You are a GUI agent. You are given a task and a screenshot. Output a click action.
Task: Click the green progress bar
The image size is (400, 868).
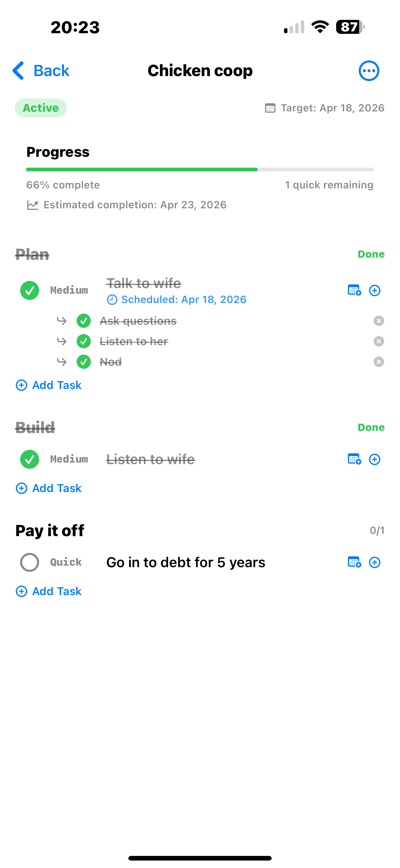coord(141,170)
